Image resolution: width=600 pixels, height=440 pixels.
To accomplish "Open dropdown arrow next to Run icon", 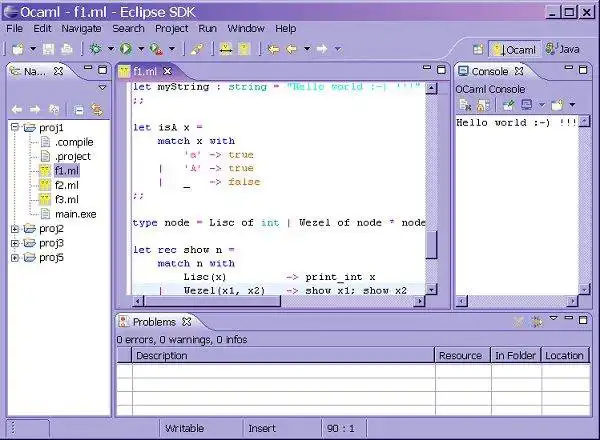I will click(x=141, y=49).
